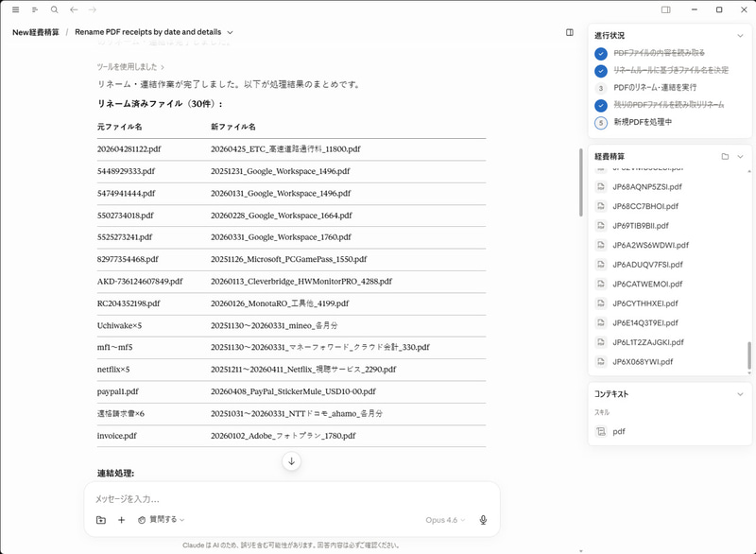Screen dimensions: 756x554
Task: Toggle right panel layout icon in title bar
Action: point(666,9)
